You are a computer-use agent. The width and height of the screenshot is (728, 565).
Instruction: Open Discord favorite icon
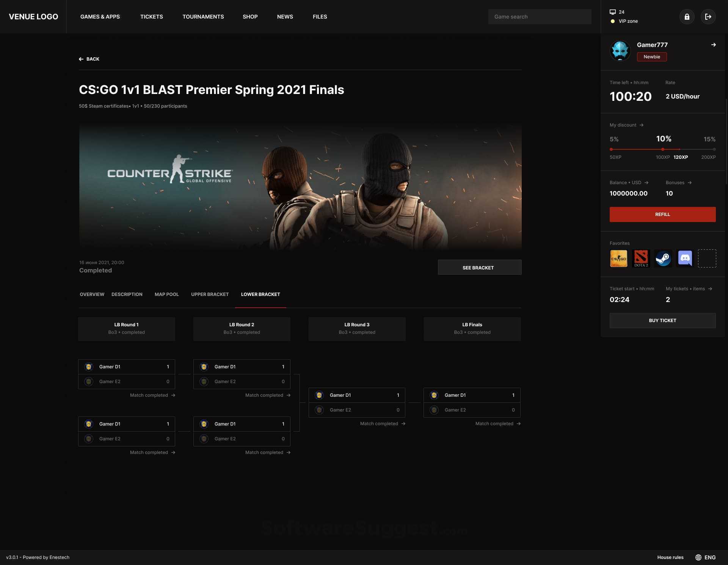[x=685, y=258]
